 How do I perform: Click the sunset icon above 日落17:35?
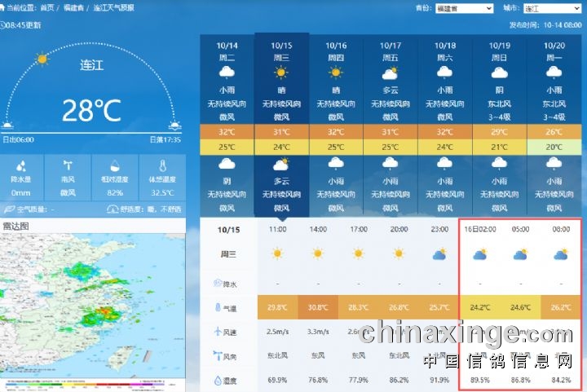pos(174,126)
